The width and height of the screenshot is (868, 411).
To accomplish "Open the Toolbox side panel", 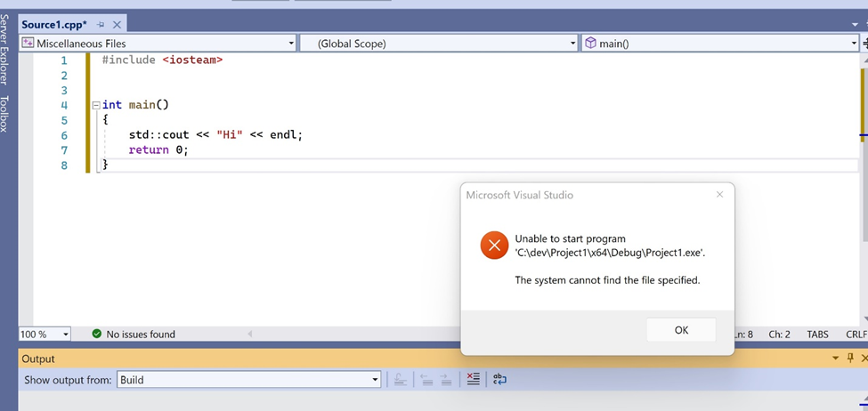I will (x=4, y=114).
